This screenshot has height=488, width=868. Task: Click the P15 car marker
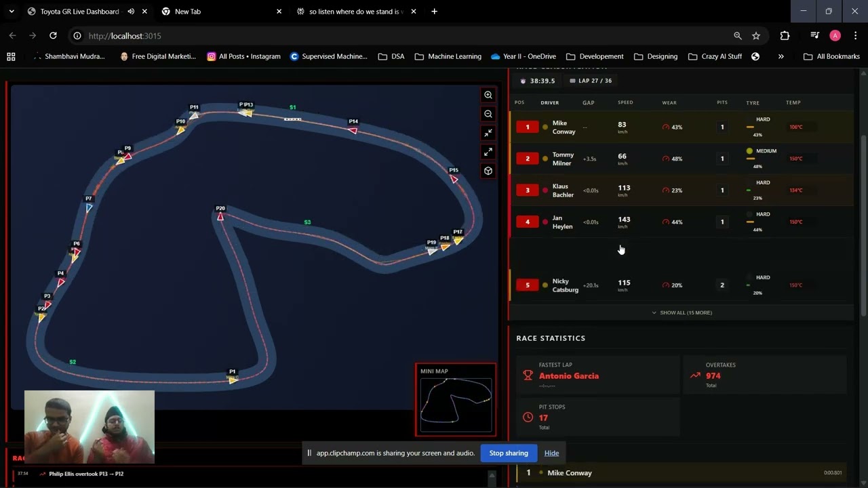click(454, 179)
